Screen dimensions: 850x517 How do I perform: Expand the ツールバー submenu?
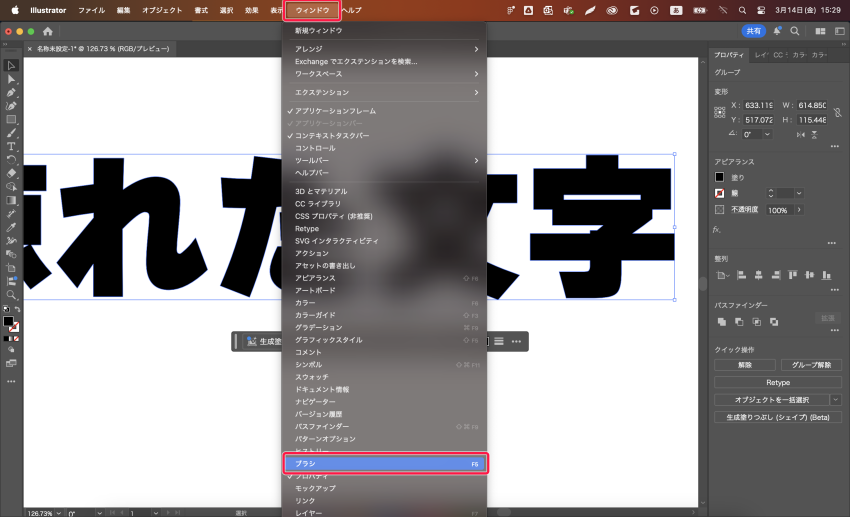click(x=385, y=160)
